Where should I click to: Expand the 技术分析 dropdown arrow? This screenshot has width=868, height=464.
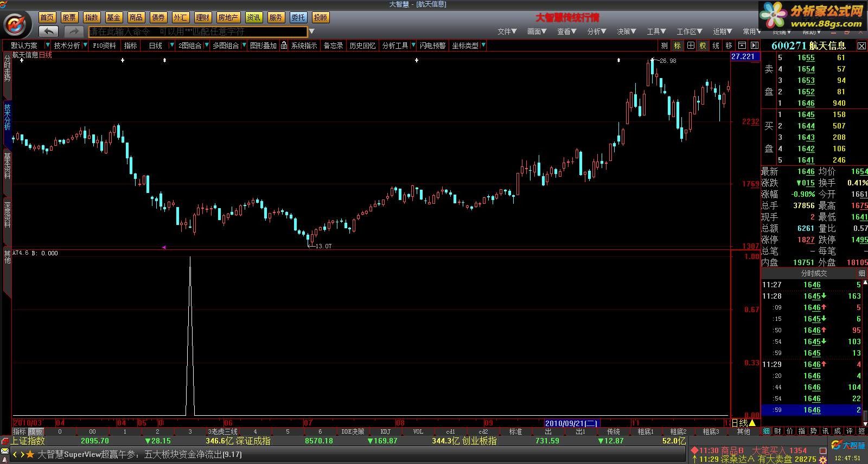click(85, 46)
